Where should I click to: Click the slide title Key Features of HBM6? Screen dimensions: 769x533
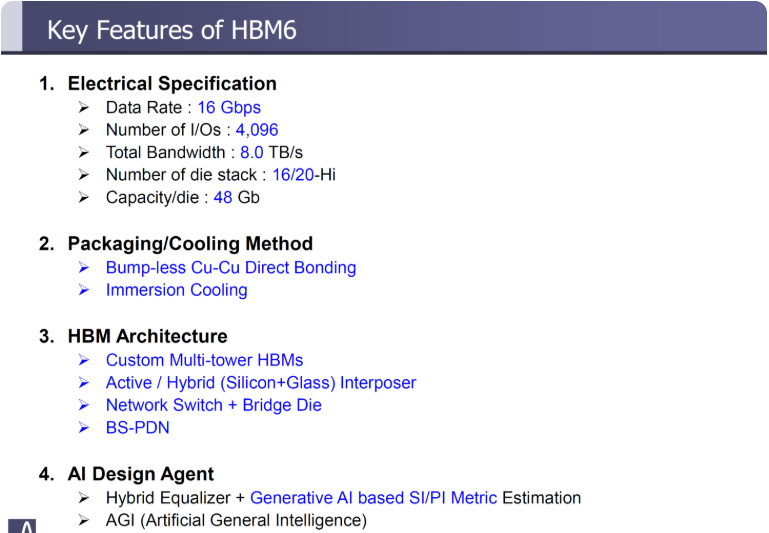171,30
